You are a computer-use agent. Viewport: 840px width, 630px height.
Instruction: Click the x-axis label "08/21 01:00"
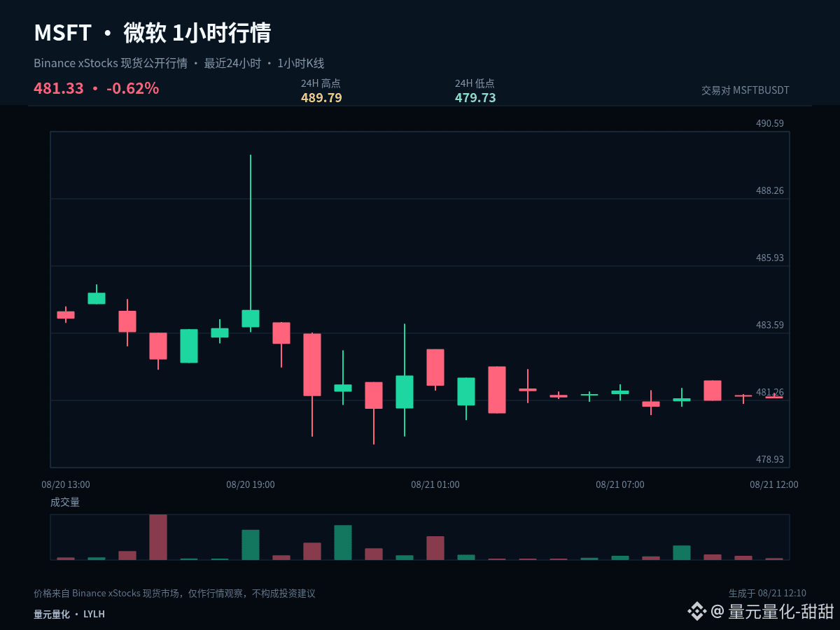point(435,484)
